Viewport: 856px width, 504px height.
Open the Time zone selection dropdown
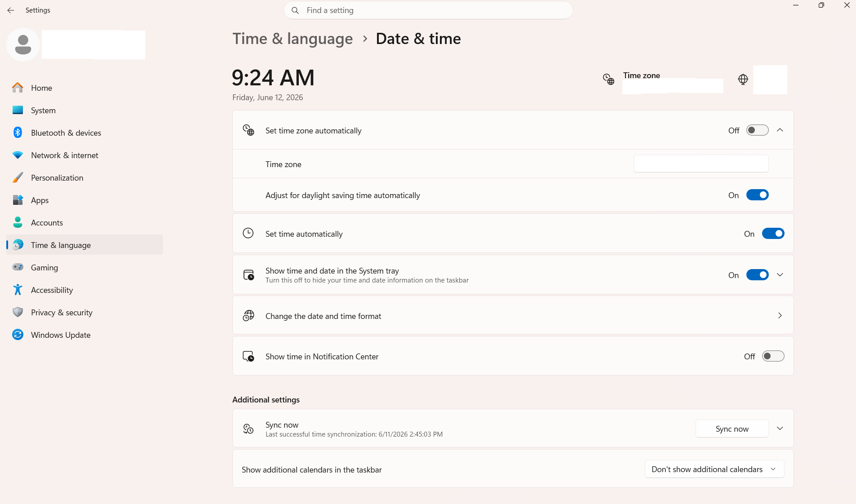[701, 164]
